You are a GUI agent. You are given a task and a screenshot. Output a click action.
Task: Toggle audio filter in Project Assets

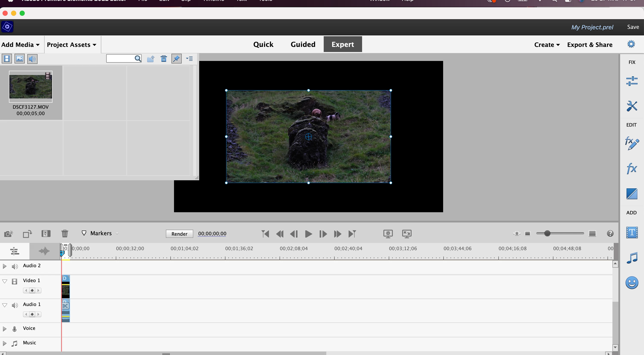coord(32,59)
